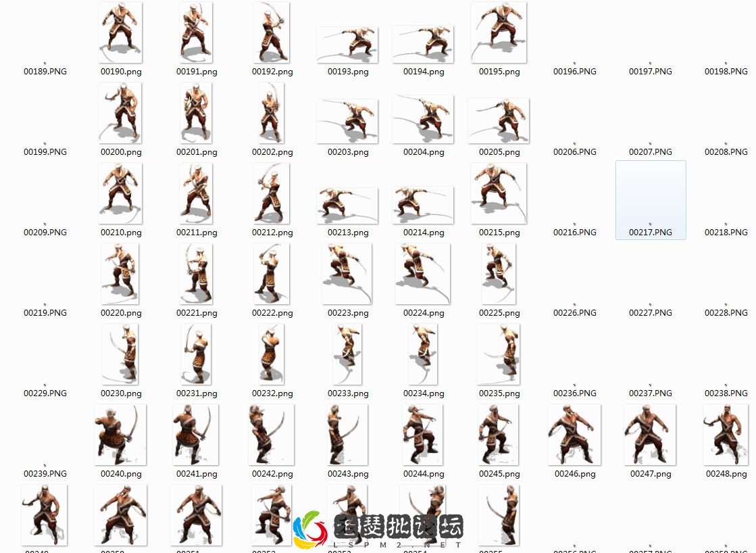Screen dimensions: 756x553
Task: Click the file name 00238.PNG
Action: point(726,393)
